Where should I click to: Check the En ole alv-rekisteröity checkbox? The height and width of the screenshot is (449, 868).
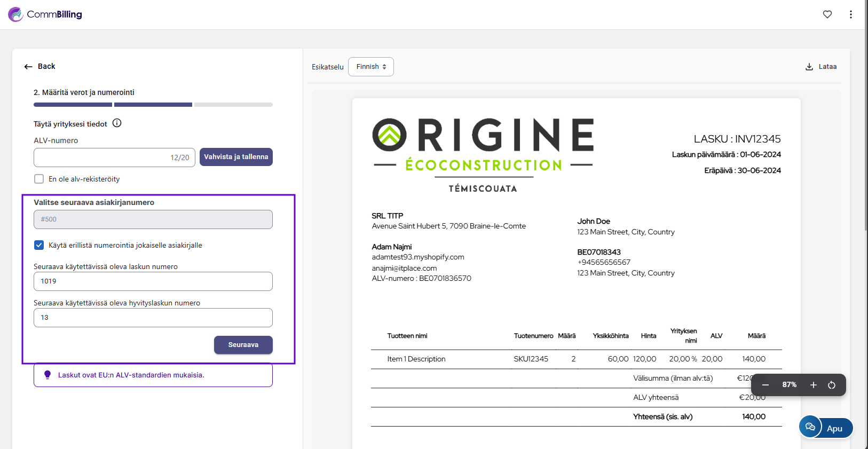tap(39, 179)
